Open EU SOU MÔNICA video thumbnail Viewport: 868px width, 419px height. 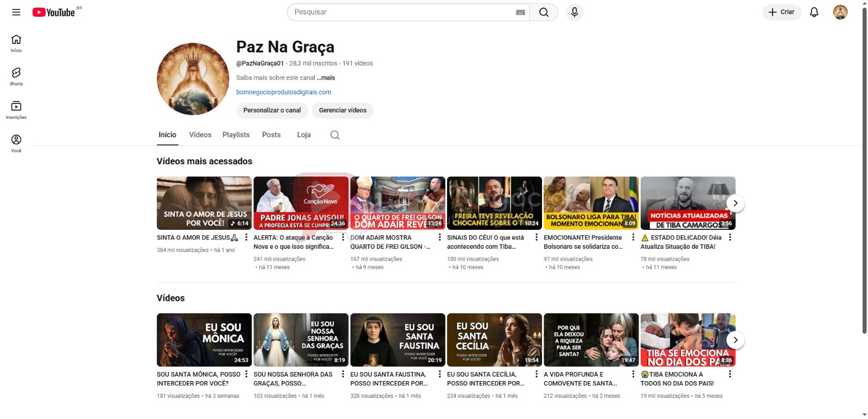(204, 339)
